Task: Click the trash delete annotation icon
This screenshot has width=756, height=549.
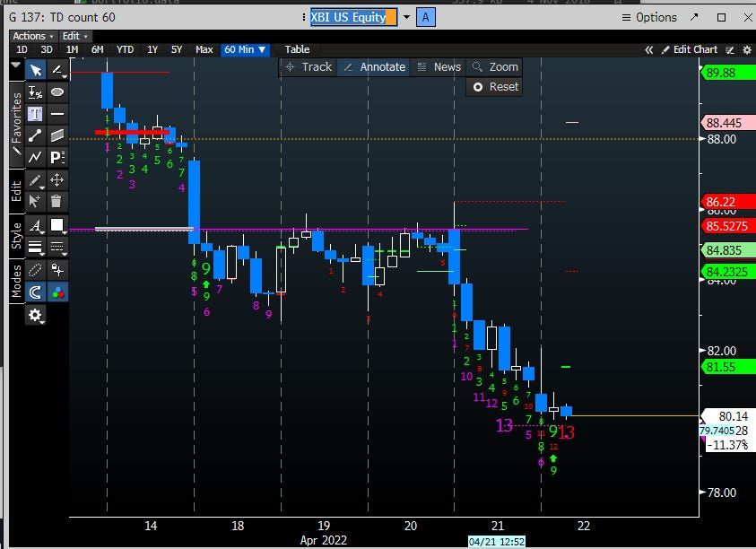Action: pos(57,201)
